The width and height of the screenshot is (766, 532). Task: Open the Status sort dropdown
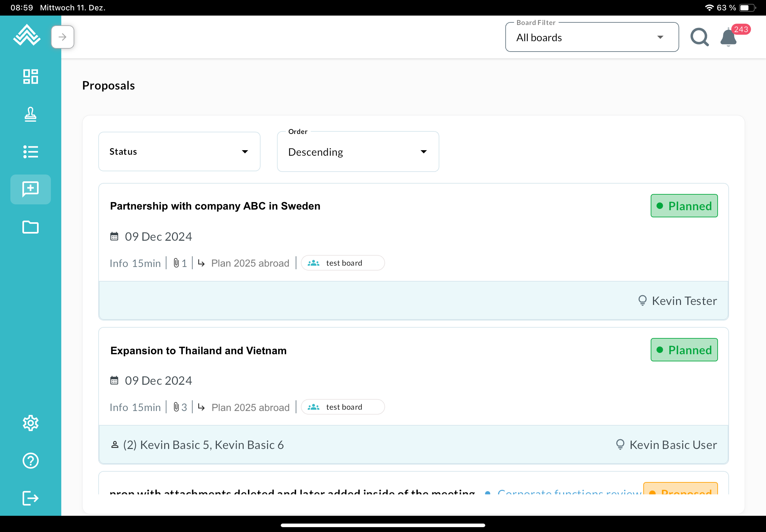pyautogui.click(x=179, y=152)
